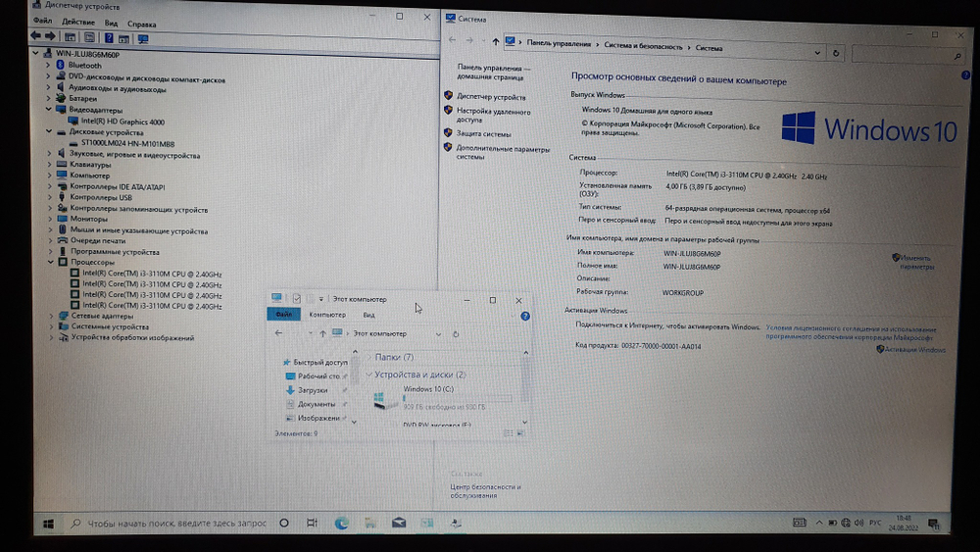The image size is (980, 552).
Task: Refresh the Explorer address bar
Action: [x=456, y=334]
